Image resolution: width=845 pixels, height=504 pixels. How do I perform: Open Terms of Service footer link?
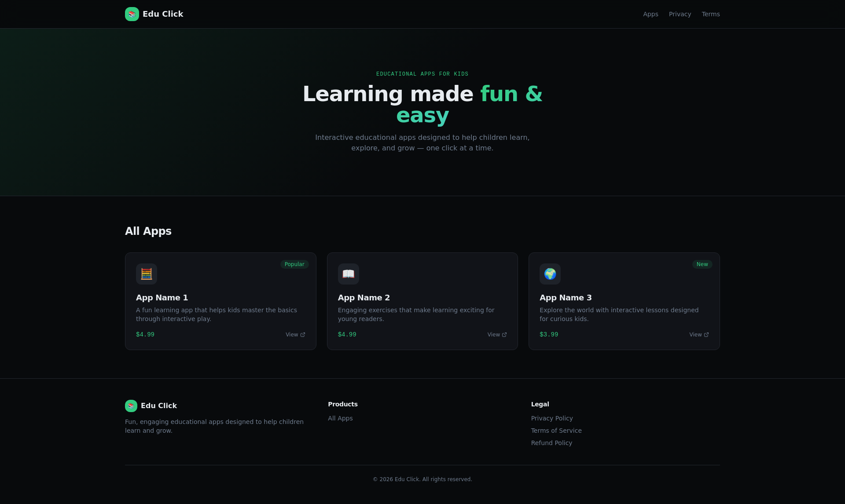[x=556, y=431]
